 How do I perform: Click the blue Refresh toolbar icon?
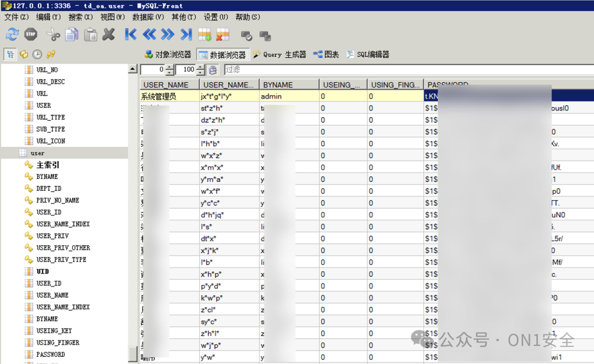pos(12,35)
